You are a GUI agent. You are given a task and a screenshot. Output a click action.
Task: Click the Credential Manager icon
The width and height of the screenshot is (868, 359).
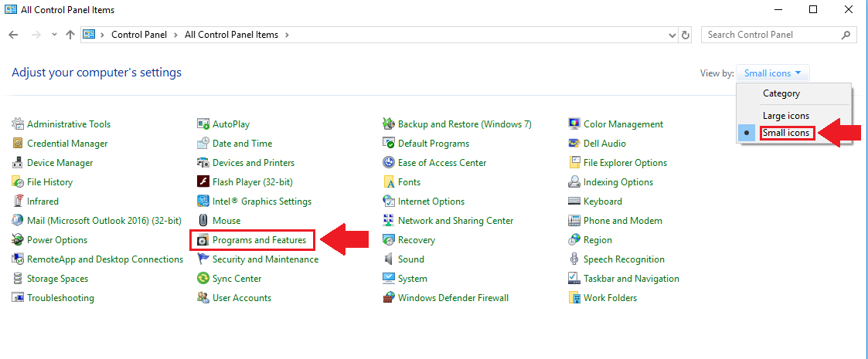click(x=18, y=144)
